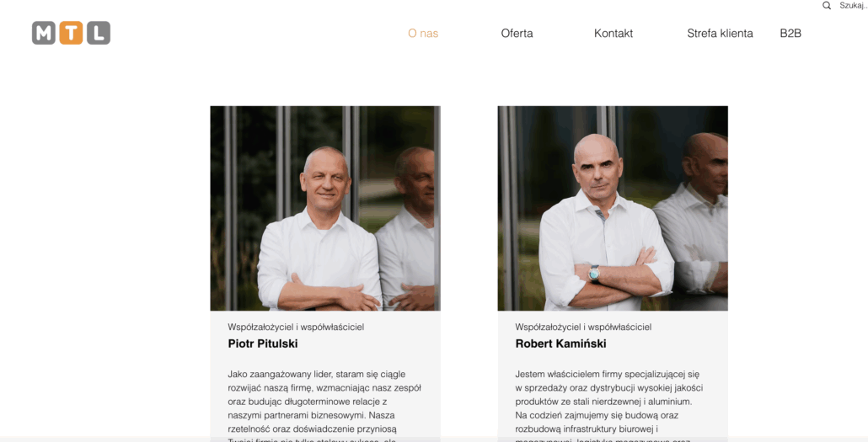Click the search magnifier icon
Viewport: 868px width, 442px height.
(x=827, y=6)
